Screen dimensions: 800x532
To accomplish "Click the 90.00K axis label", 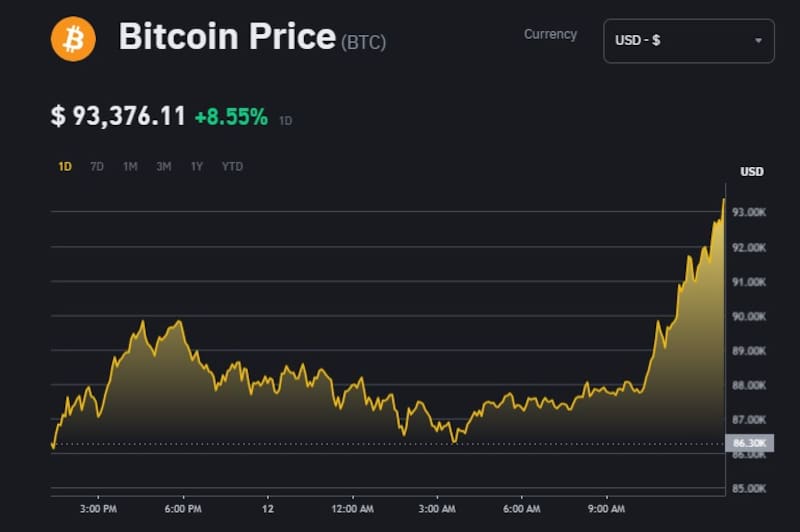I will click(x=749, y=317).
